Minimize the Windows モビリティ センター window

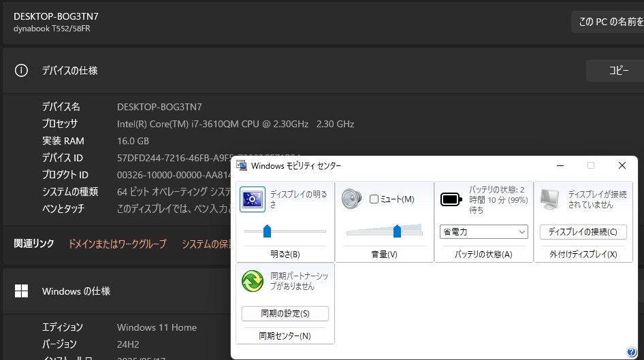560,165
